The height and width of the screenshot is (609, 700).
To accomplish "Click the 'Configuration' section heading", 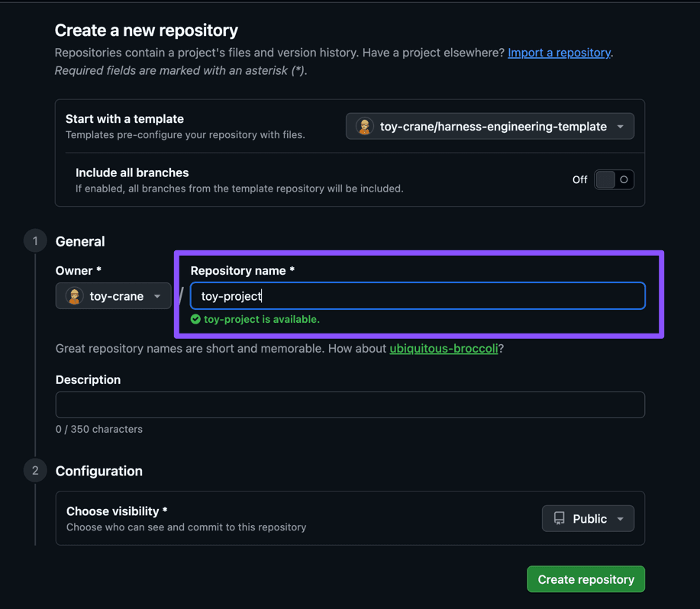I will click(x=99, y=471).
